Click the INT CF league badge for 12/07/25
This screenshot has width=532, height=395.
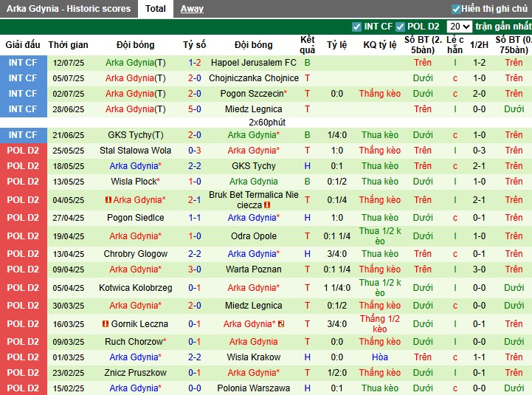pyautogui.click(x=22, y=63)
